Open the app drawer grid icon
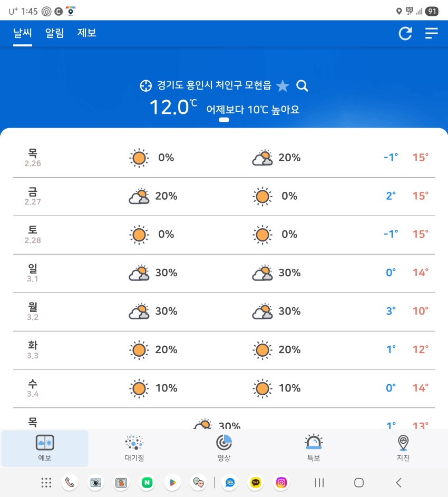Image resolution: width=448 pixels, height=497 pixels. pos(46,482)
